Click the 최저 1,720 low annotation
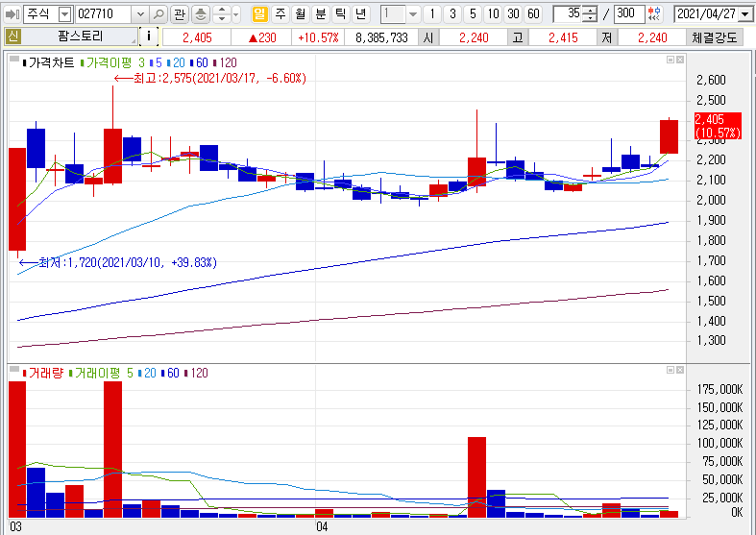The width and height of the screenshot is (756, 535). coord(118,262)
